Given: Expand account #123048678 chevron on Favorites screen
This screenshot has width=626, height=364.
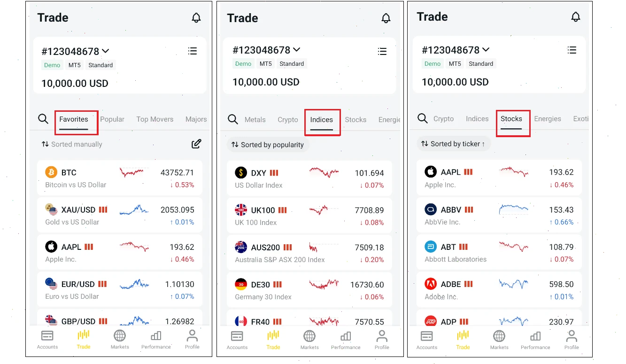Looking at the screenshot, I should point(106,51).
